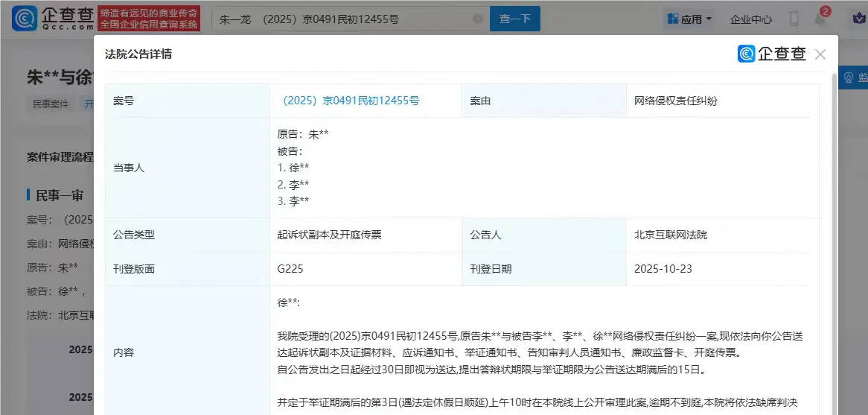Click the 监控 button at right edge
The image size is (868, 415).
click(x=854, y=77)
